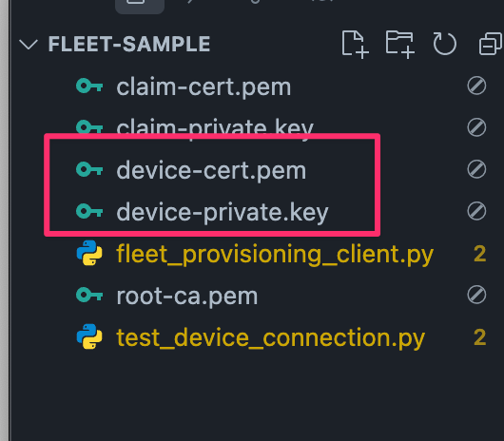Click the New Folder icon
504x441 pixels.
(x=399, y=45)
